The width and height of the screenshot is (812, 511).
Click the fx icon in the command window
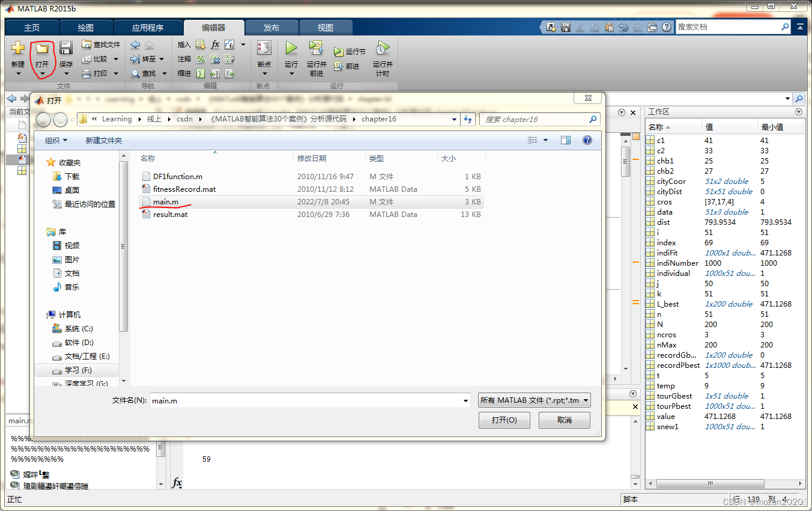[x=177, y=483]
